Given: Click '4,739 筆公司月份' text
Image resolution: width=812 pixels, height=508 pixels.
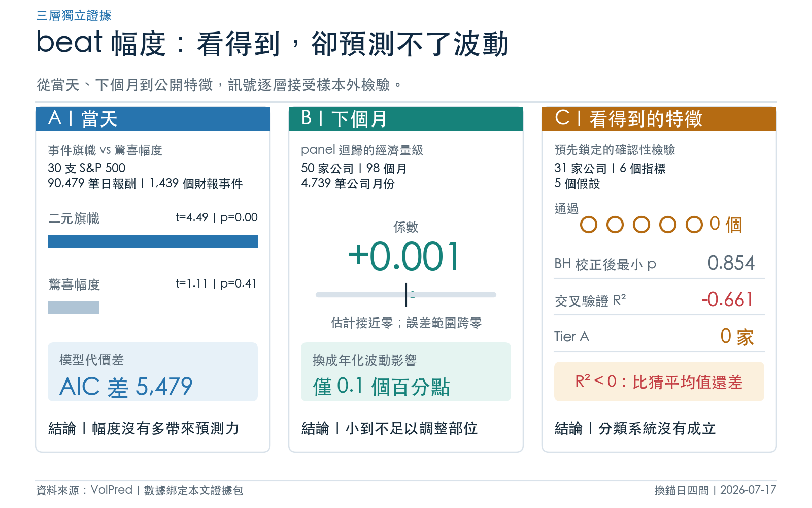Looking at the screenshot, I should tap(348, 183).
